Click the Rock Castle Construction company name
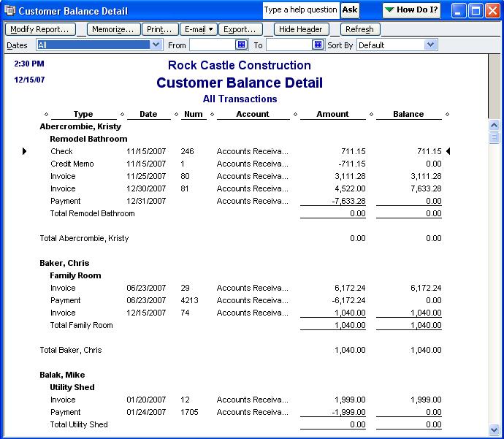This screenshot has height=439, width=504. tap(240, 65)
